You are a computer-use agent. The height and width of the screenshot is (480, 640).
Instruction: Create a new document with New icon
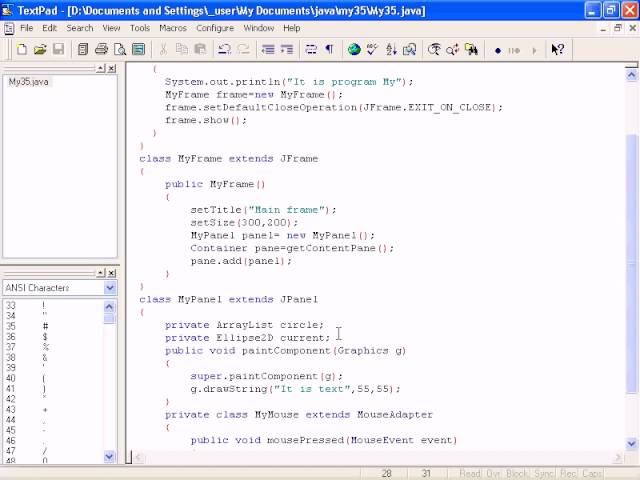22,50
